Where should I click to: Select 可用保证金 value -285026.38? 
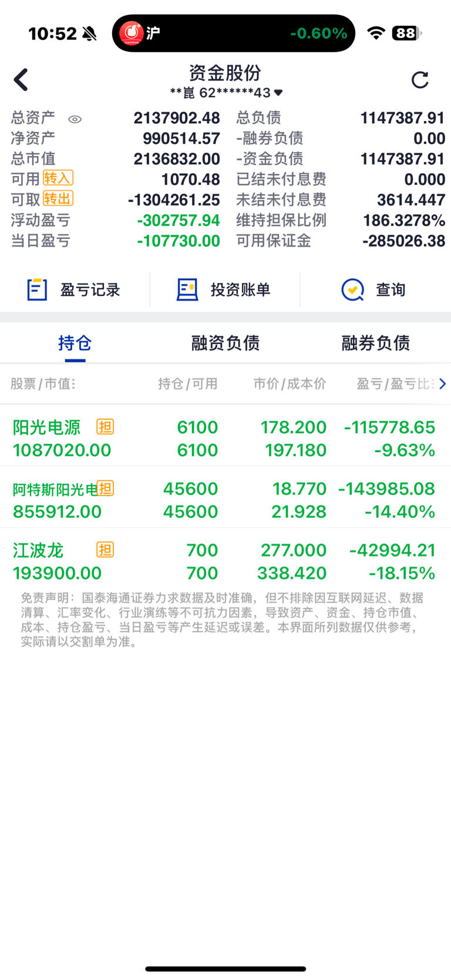click(x=404, y=241)
